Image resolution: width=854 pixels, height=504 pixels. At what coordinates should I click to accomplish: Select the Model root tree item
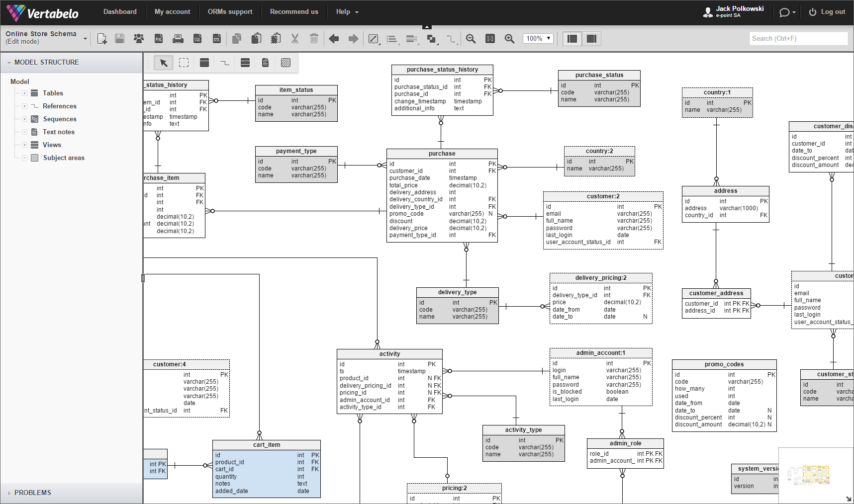[x=20, y=82]
